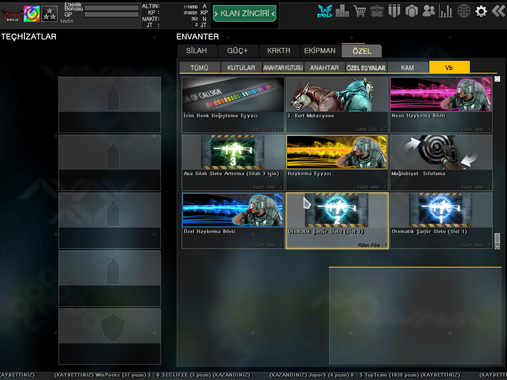The image size is (507, 380).
Task: Select the Mağlubiyet Sıfırlama item
Action: coord(441,162)
